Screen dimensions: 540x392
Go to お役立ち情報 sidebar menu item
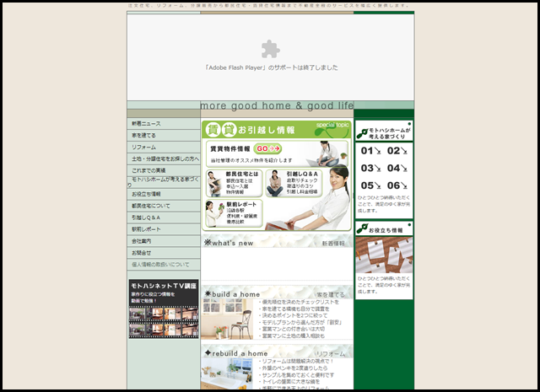point(164,194)
